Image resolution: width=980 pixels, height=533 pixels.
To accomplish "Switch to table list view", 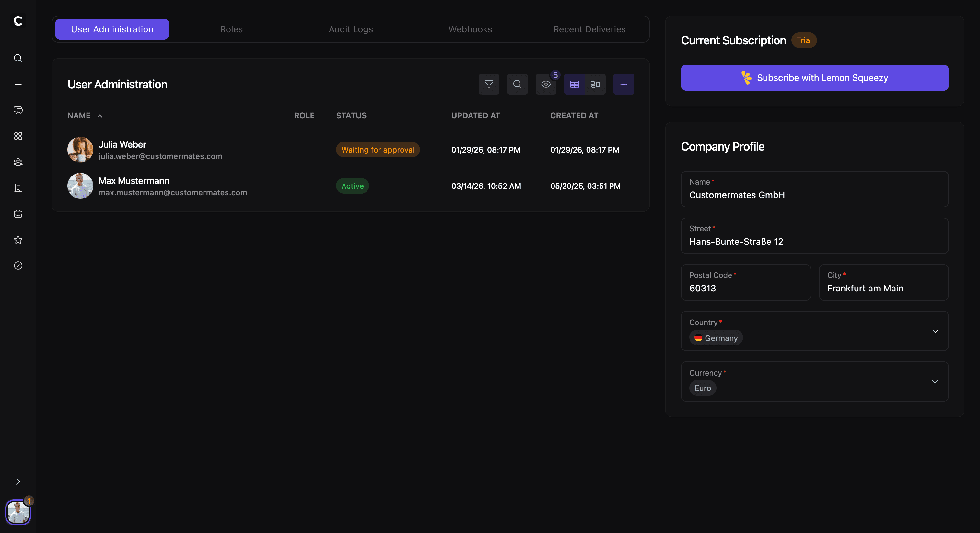I will click(575, 84).
